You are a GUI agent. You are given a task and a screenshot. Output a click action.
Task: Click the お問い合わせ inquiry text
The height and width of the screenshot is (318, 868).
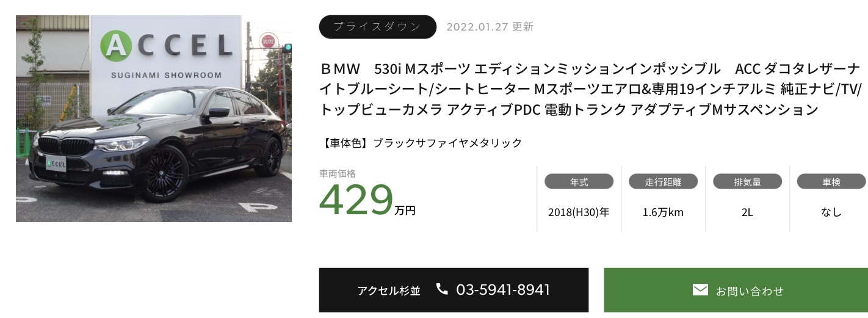tap(750, 291)
